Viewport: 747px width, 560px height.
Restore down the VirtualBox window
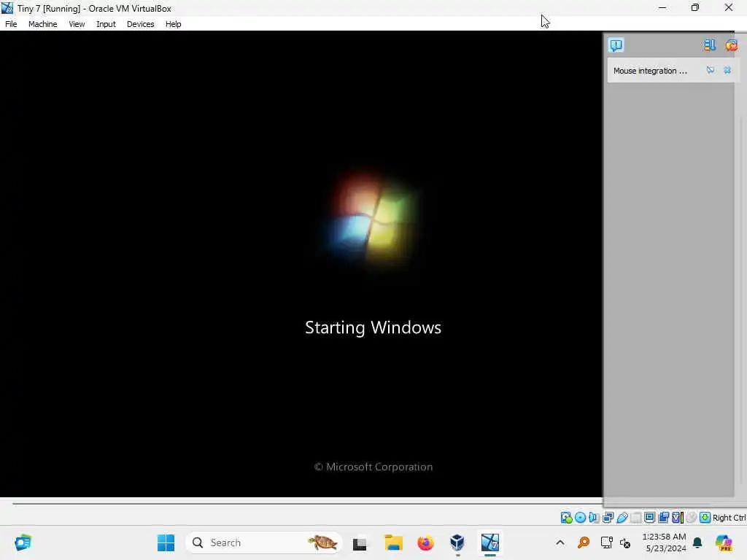(x=695, y=7)
